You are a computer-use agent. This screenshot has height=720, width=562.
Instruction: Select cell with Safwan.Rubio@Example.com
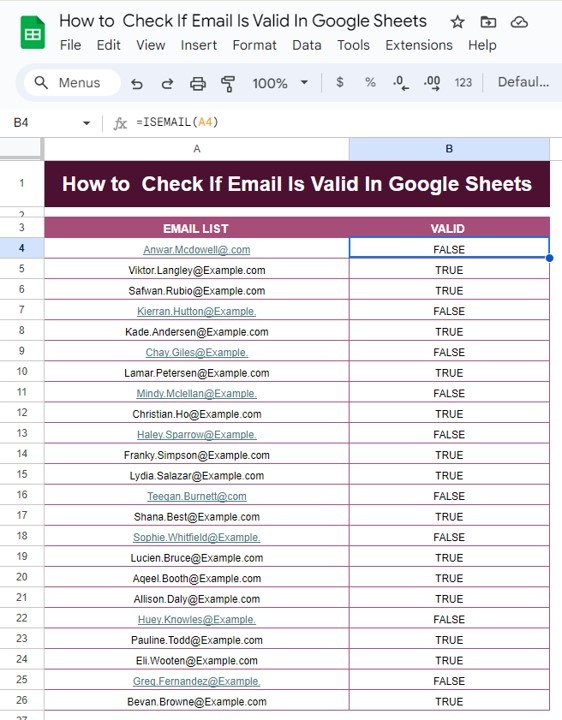pyautogui.click(x=197, y=291)
